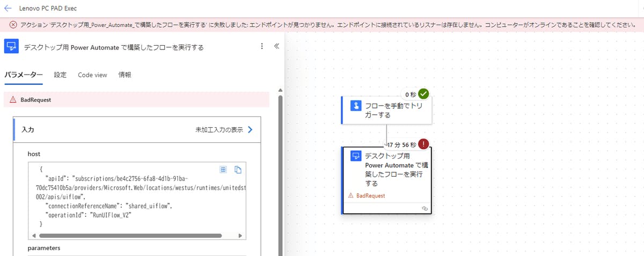Click the host JSON text box

coord(137,200)
